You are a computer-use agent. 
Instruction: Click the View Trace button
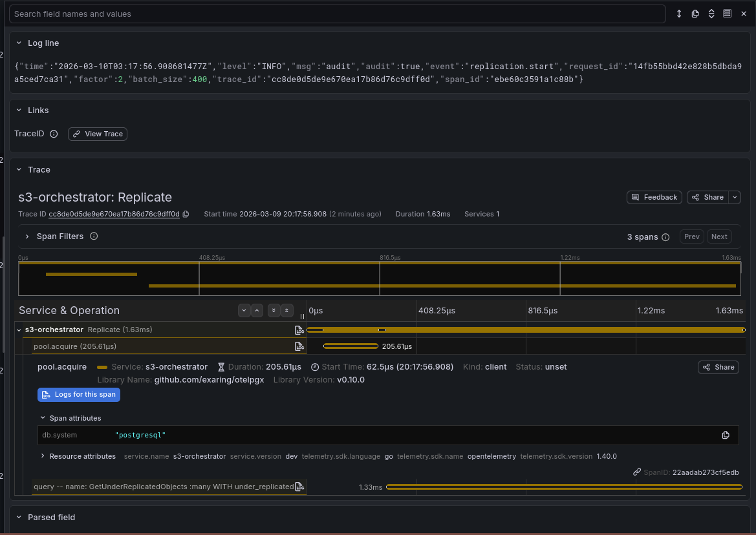(98, 134)
